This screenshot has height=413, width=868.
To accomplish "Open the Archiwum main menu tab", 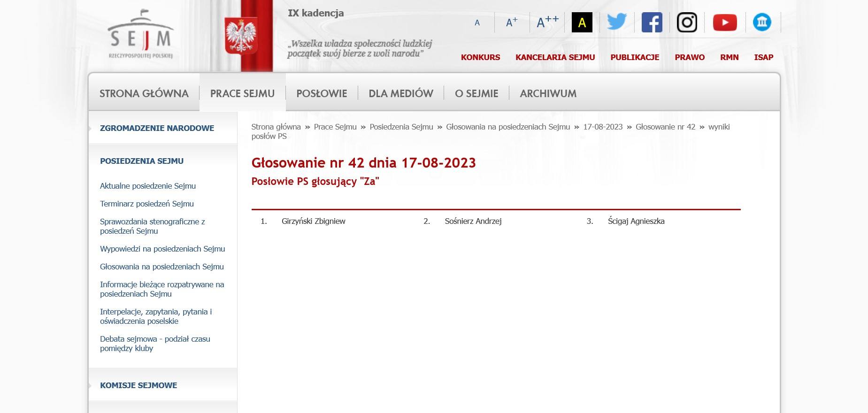I will click(x=548, y=93).
